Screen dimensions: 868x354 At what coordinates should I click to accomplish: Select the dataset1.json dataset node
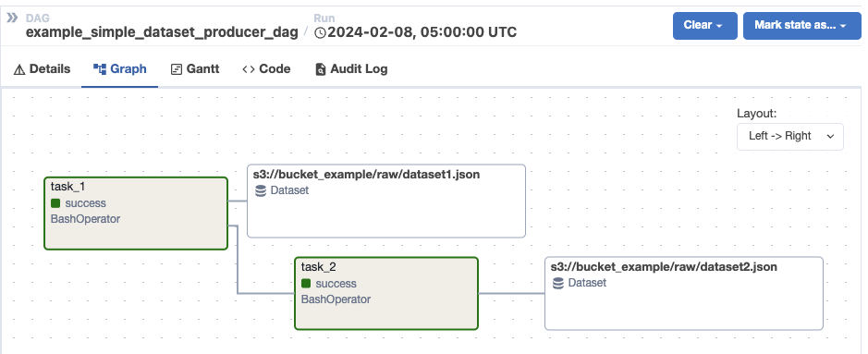pyautogui.click(x=385, y=201)
